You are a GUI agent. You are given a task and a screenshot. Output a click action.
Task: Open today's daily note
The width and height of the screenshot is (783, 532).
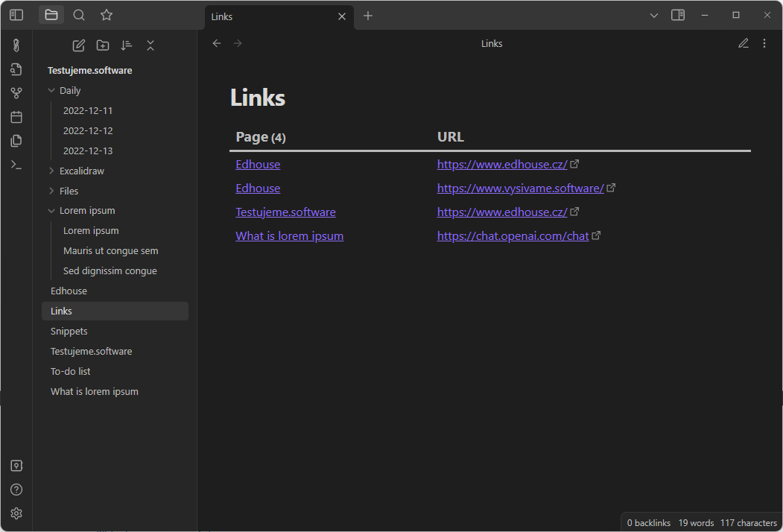16,116
